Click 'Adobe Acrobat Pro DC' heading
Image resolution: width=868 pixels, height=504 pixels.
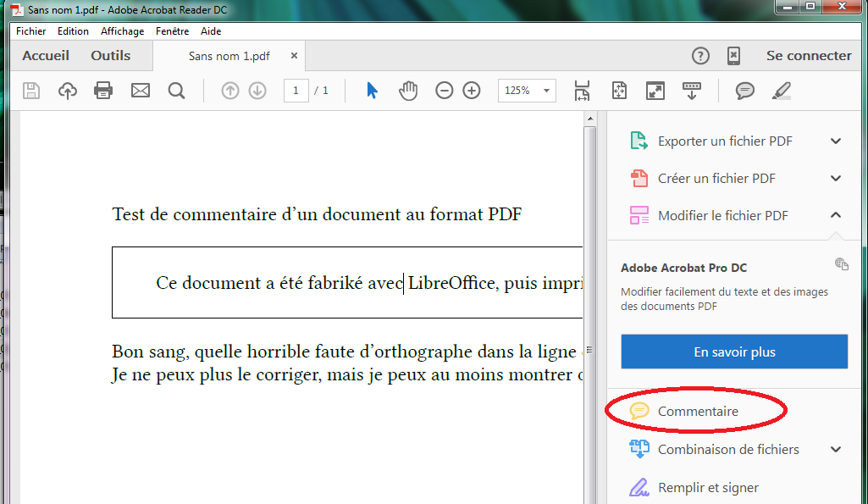coord(683,268)
